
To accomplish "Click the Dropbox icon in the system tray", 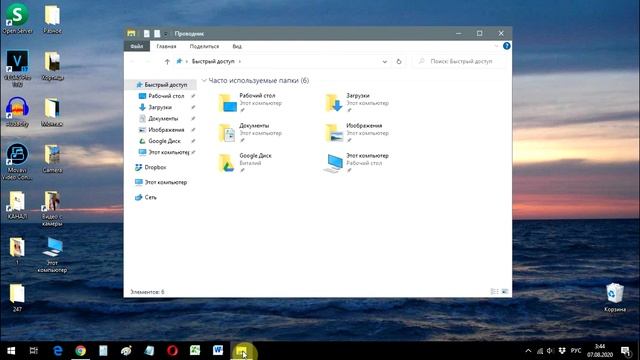I will (562, 351).
